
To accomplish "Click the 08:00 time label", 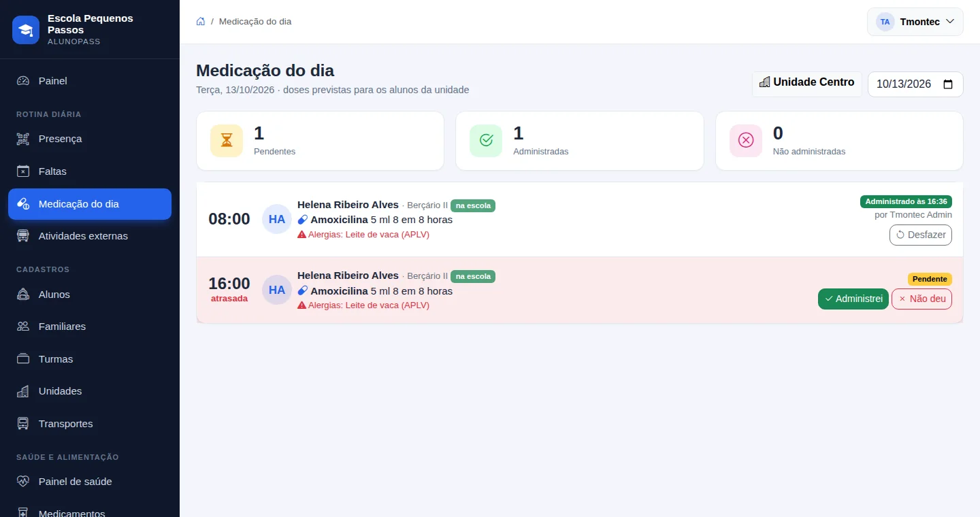I will pyautogui.click(x=229, y=219).
